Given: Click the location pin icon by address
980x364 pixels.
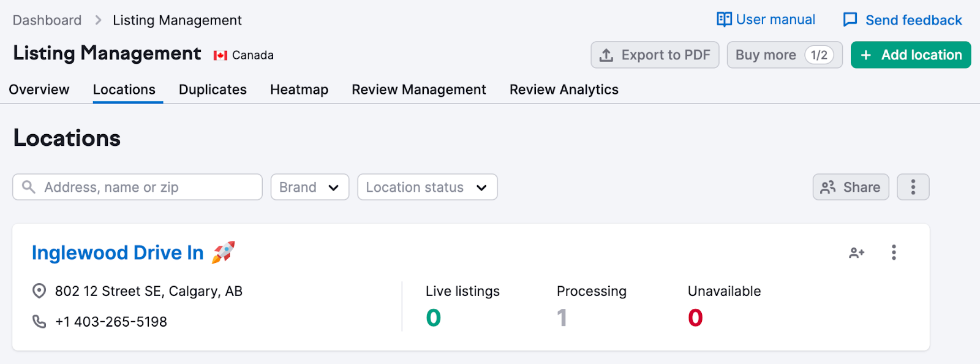Looking at the screenshot, I should tap(39, 291).
